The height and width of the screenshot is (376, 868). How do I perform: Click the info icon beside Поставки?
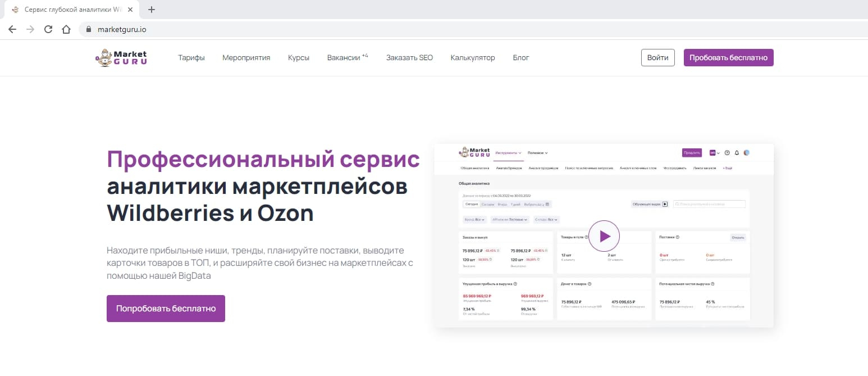tap(678, 237)
